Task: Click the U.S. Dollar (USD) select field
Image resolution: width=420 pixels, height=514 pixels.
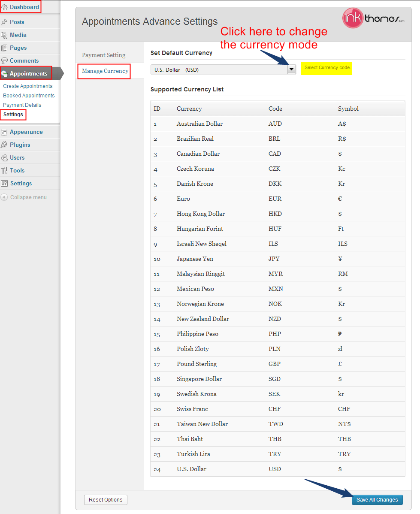Action: [223, 70]
